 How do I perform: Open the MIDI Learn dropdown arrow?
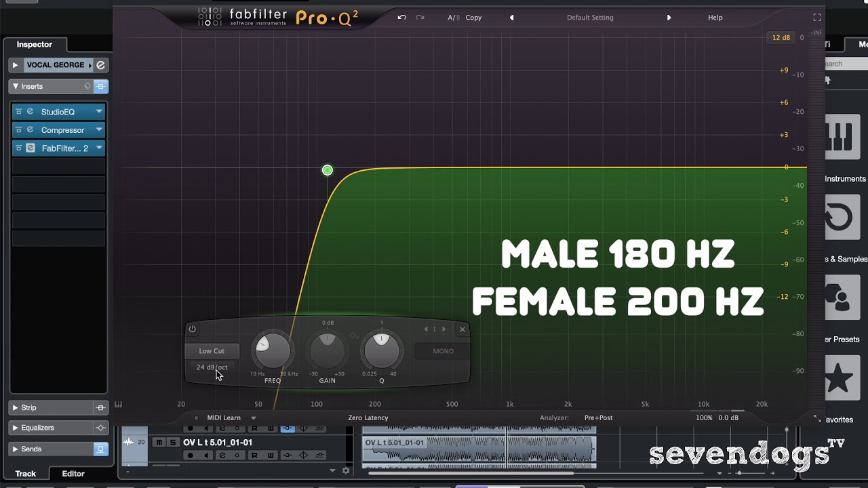pyautogui.click(x=254, y=418)
